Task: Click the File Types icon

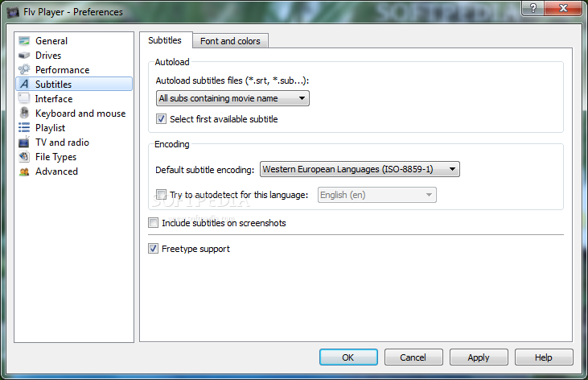Action: (24, 156)
